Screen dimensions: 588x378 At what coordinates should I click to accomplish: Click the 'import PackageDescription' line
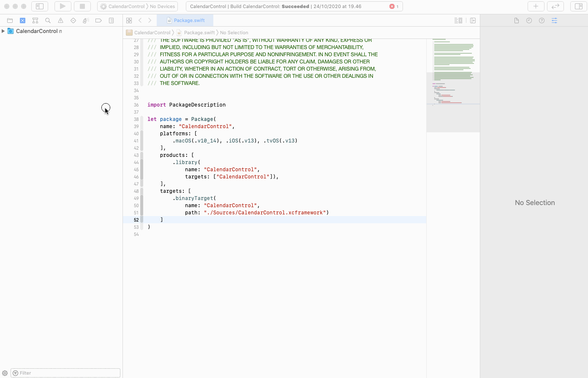186,105
